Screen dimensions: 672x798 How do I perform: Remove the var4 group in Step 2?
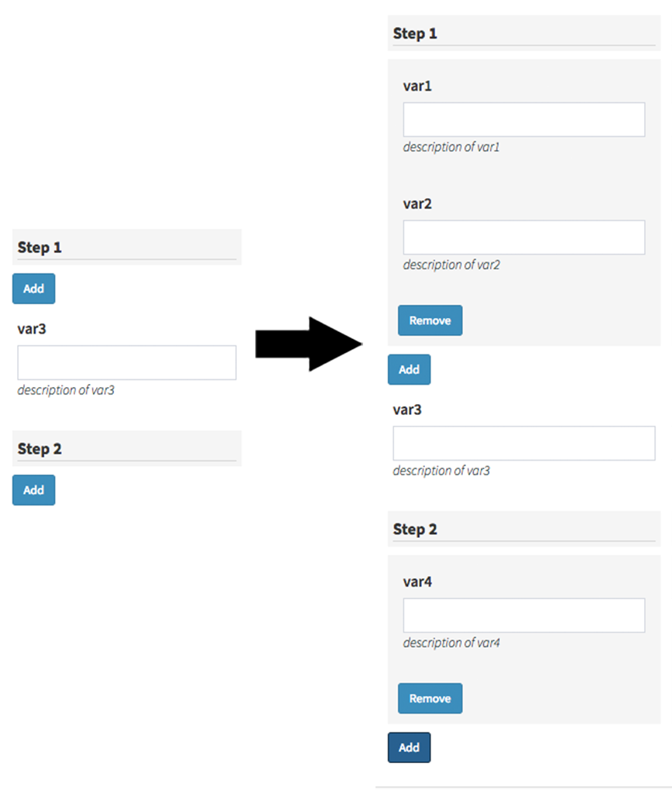430,698
